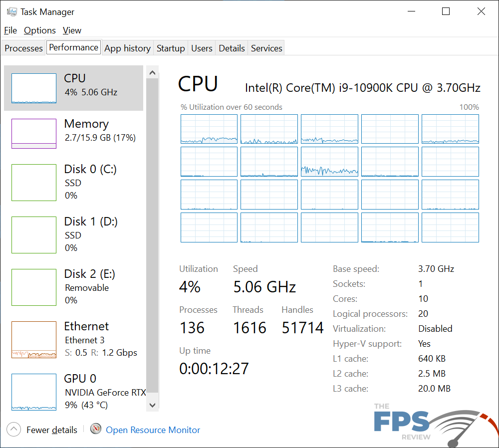Open the Options menu
Image resolution: width=499 pixels, height=448 pixels.
[x=40, y=30]
